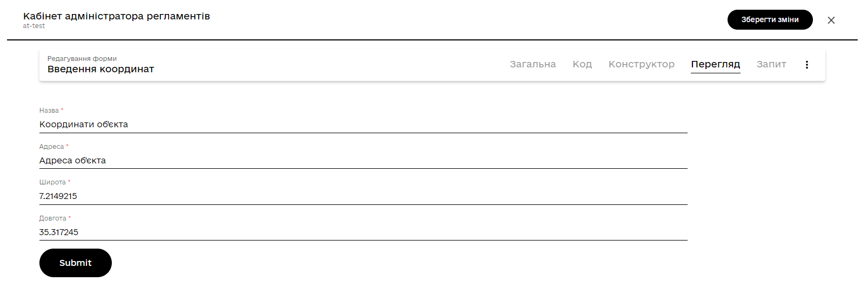Select the Перегляд tab
868x302 pixels.
click(x=715, y=64)
